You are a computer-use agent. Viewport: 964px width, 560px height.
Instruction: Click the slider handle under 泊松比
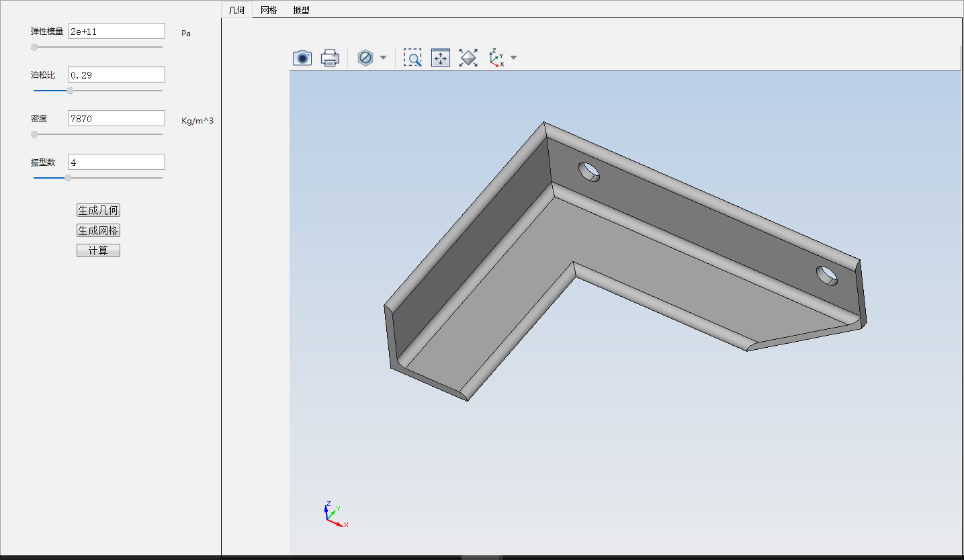(x=70, y=91)
